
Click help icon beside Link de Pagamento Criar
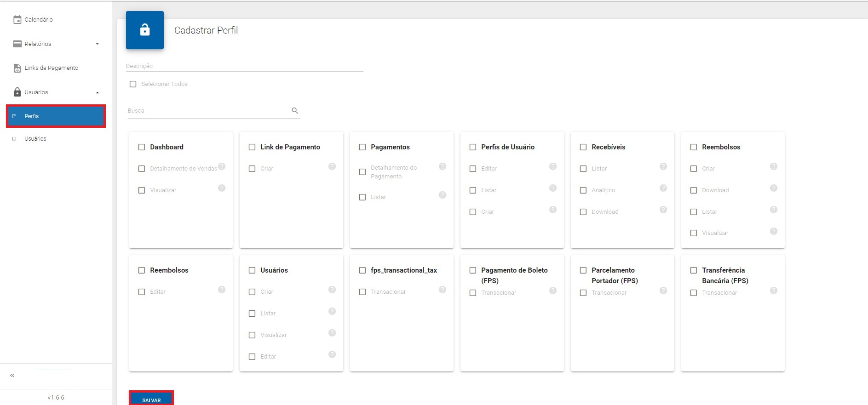coord(332,166)
